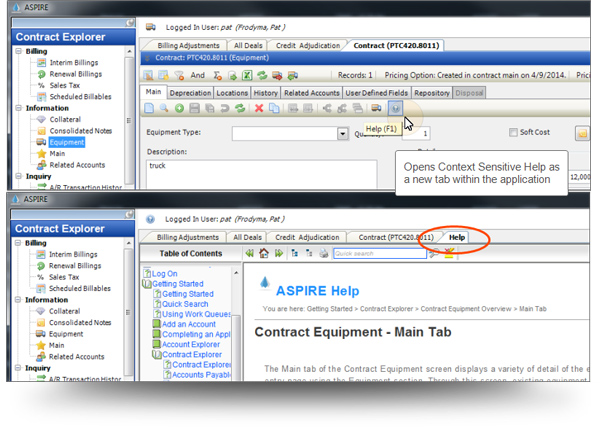Open Quick Search help topic link
Viewport: 600px width, 427px height.
click(x=185, y=304)
